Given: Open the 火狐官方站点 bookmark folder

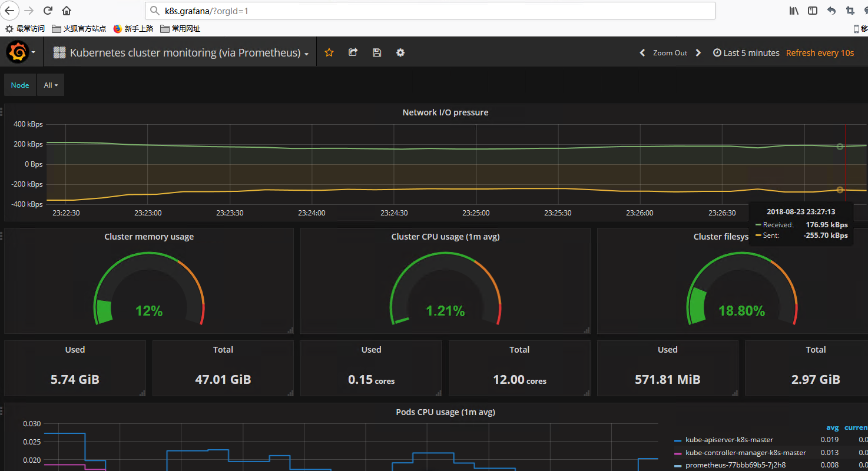Looking at the screenshot, I should [79, 28].
